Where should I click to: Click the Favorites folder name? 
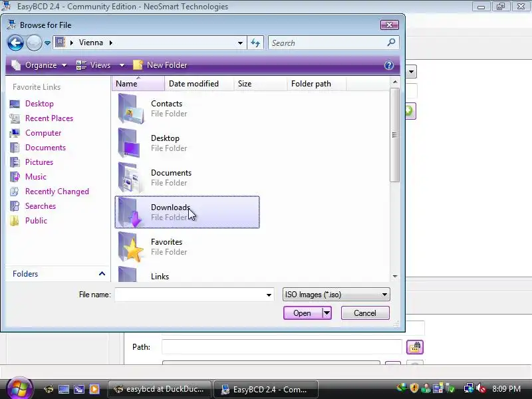pyautogui.click(x=167, y=242)
